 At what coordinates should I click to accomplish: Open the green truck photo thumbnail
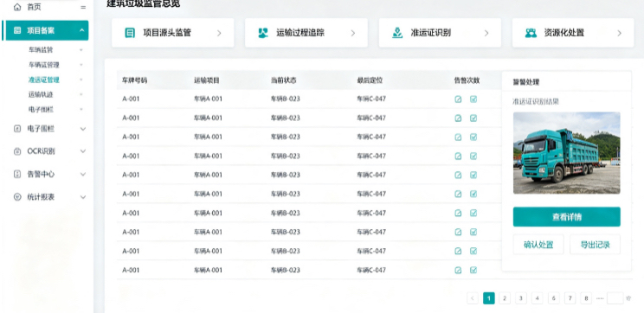[566, 153]
